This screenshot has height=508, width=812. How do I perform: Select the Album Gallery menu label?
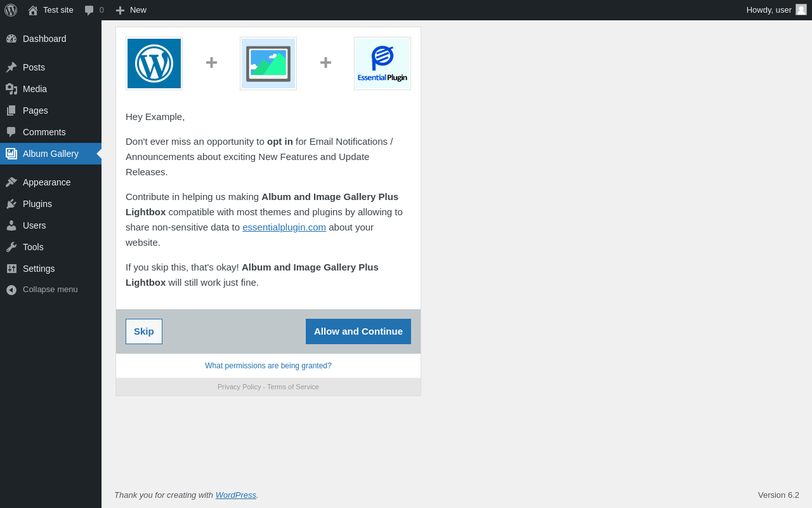pos(51,154)
